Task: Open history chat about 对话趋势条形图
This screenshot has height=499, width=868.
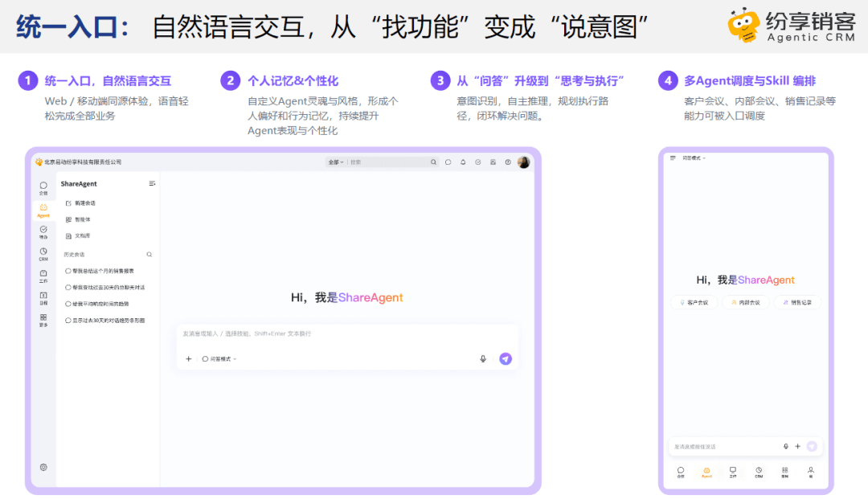Action: tap(105, 321)
